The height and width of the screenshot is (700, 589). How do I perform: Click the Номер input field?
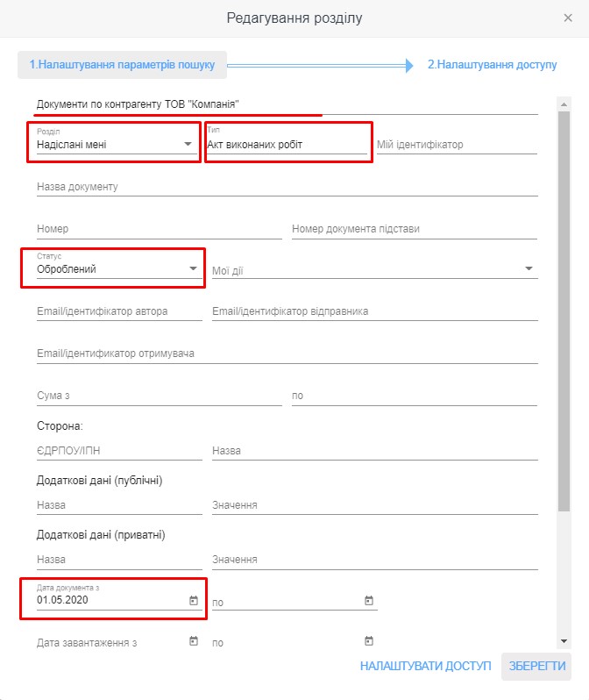[x=159, y=229]
